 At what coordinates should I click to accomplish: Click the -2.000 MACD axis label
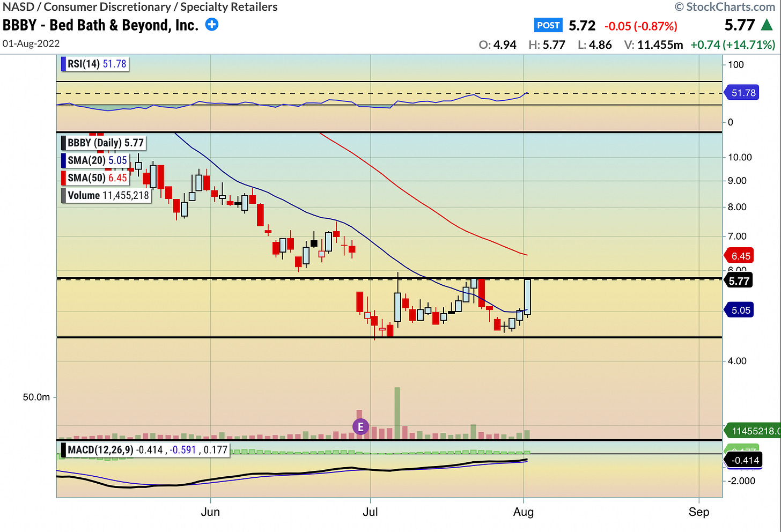click(741, 481)
